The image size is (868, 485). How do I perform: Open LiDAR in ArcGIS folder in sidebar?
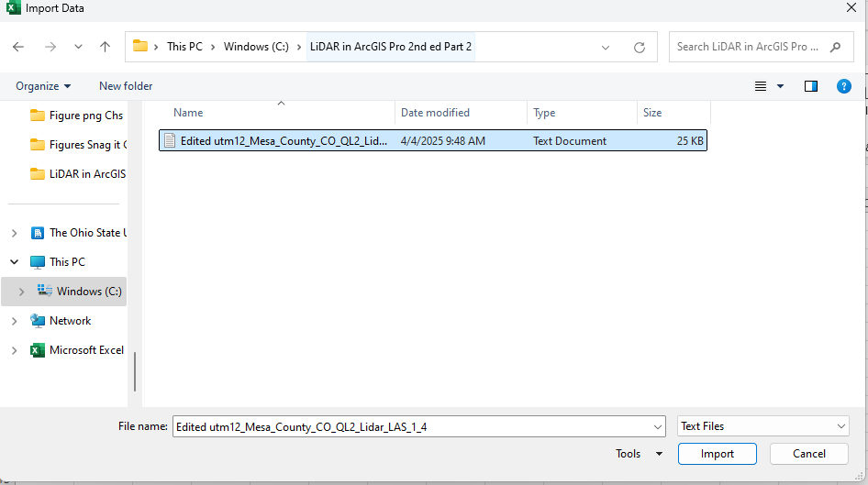[78, 174]
